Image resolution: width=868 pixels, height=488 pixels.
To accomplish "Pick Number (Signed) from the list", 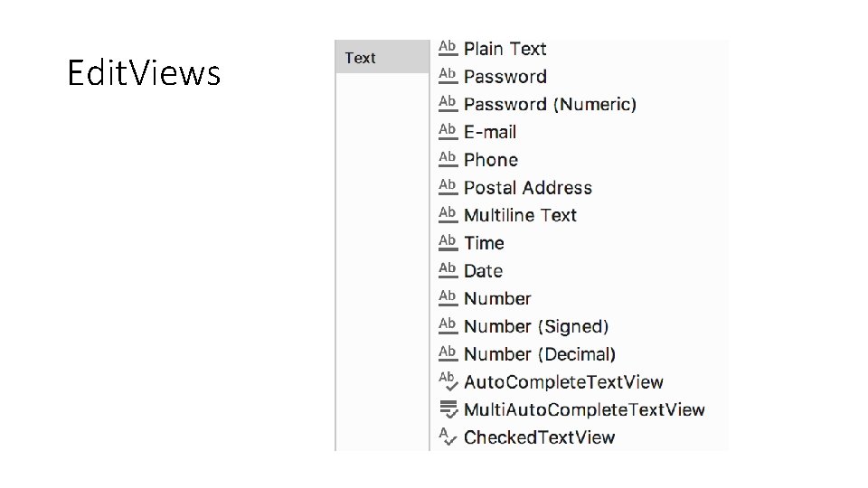I will click(x=536, y=326).
